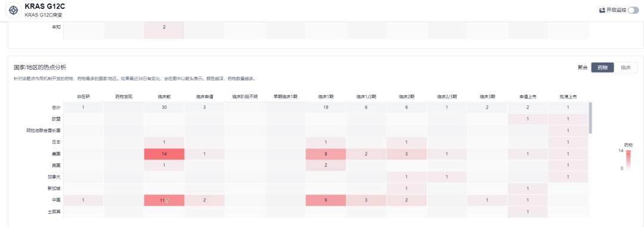The height and width of the screenshot is (227, 644).
Task: Select the 批准上市 column header
Action: pyautogui.click(x=568, y=97)
